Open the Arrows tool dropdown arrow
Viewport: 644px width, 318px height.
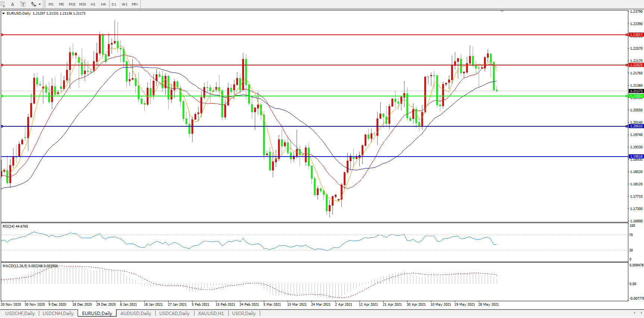click(x=40, y=4)
